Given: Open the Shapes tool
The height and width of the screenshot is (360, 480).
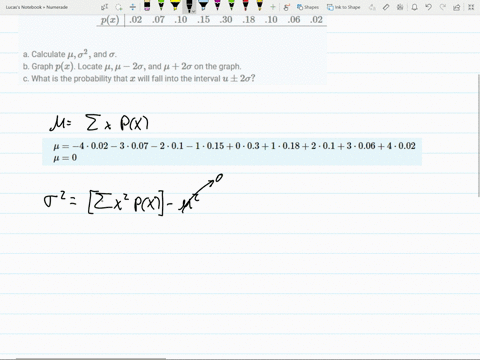Looking at the screenshot, I should pos(308,7).
